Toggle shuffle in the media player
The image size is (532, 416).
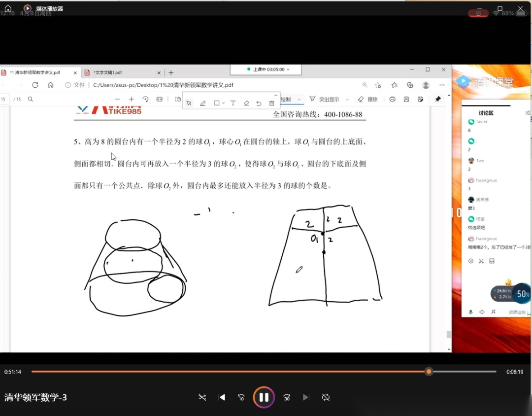pyautogui.click(x=202, y=397)
